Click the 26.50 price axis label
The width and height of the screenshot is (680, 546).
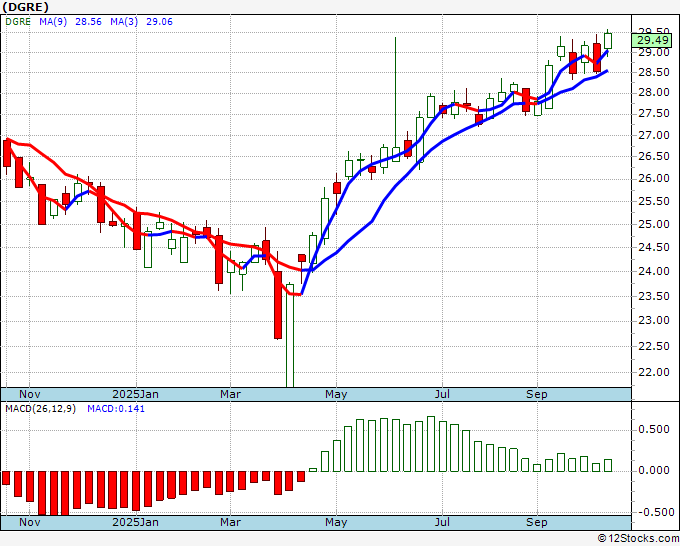click(654, 157)
